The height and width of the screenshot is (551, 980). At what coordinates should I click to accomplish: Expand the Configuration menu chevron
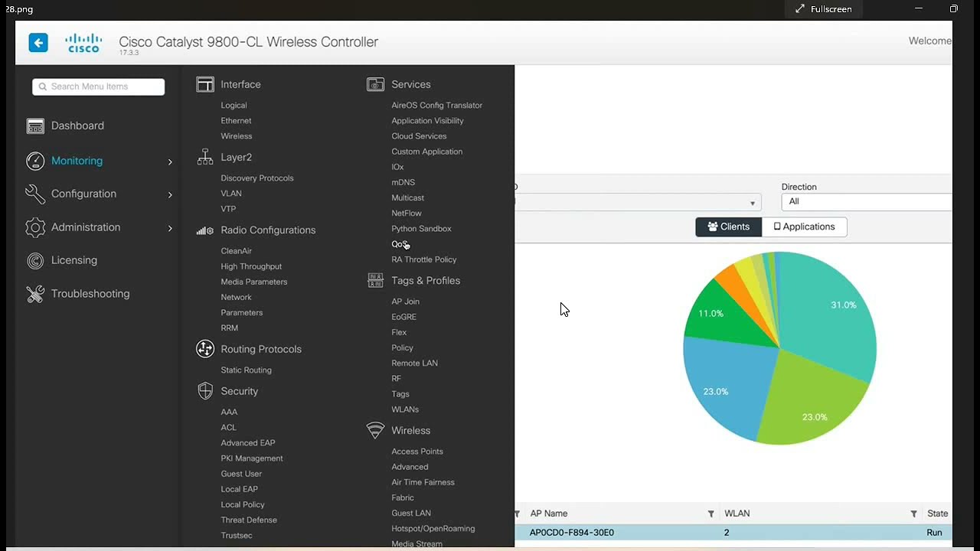pyautogui.click(x=170, y=194)
